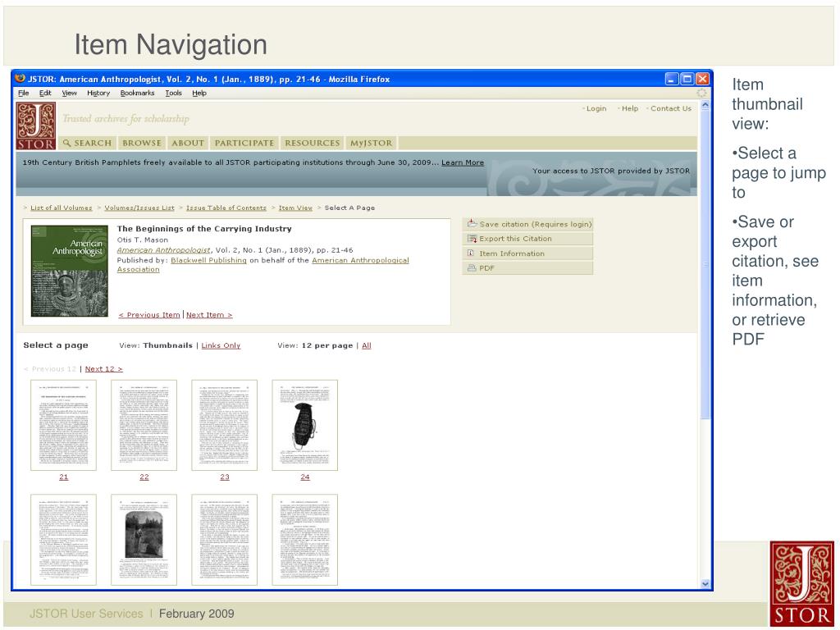Click the Contact Us link
This screenshot has width=840, height=630.
671,109
